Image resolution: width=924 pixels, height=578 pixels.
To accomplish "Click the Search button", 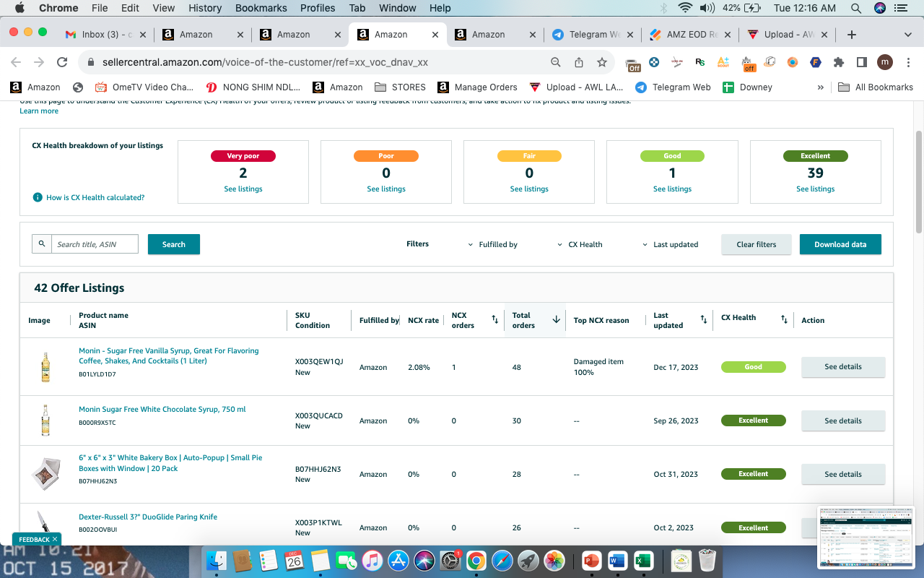I will [x=174, y=244].
